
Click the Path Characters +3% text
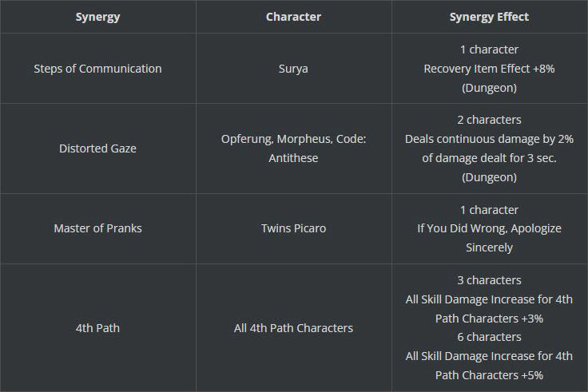pos(490,319)
